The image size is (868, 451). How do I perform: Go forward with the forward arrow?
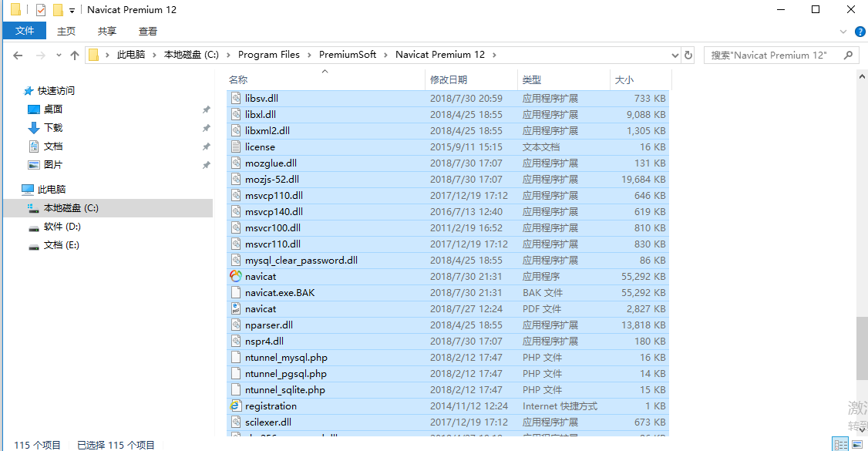[x=40, y=55]
